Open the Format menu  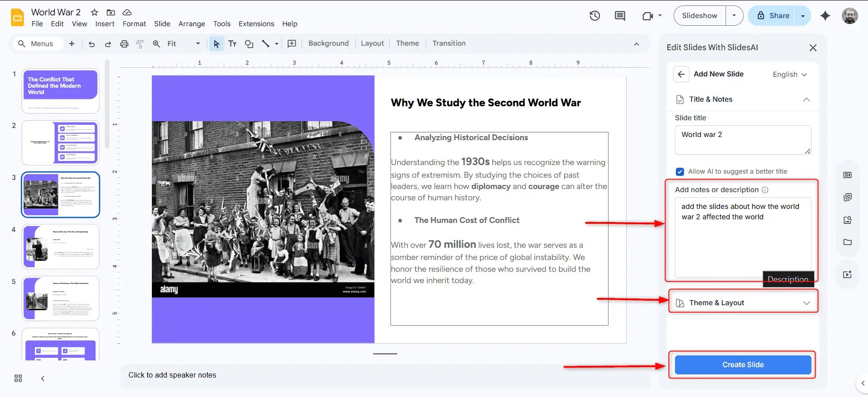(134, 24)
